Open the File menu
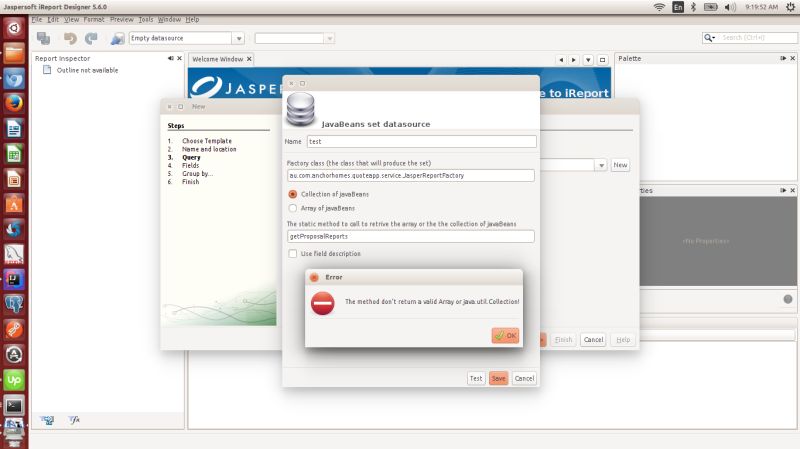This screenshot has height=449, width=800. pos(37,19)
